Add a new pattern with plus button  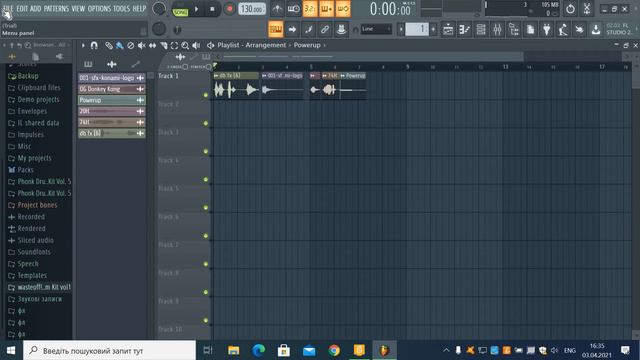[x=433, y=29]
